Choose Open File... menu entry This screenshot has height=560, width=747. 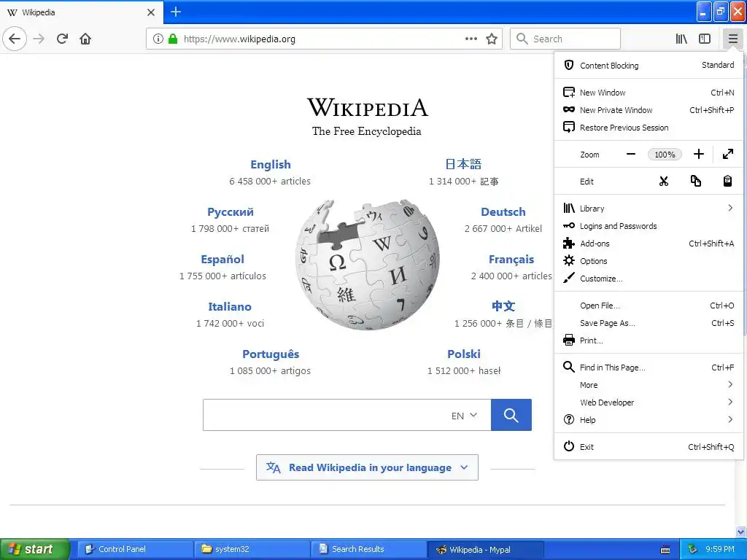[x=649, y=306]
